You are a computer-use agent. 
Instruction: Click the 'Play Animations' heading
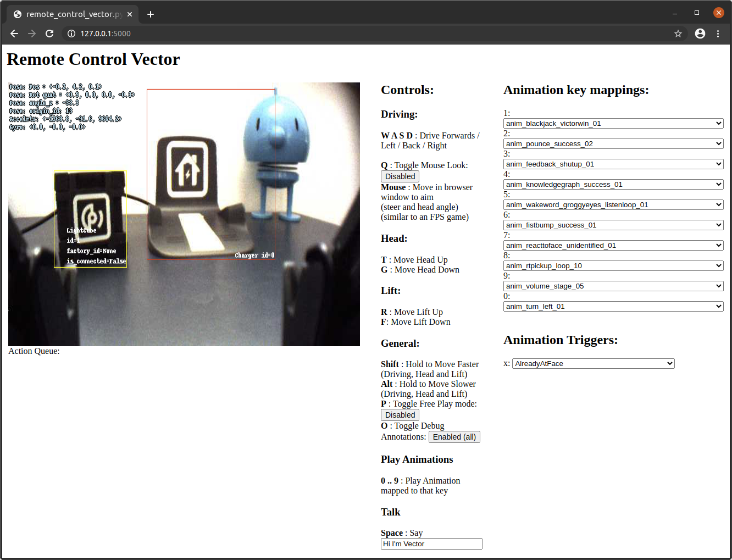(417, 459)
